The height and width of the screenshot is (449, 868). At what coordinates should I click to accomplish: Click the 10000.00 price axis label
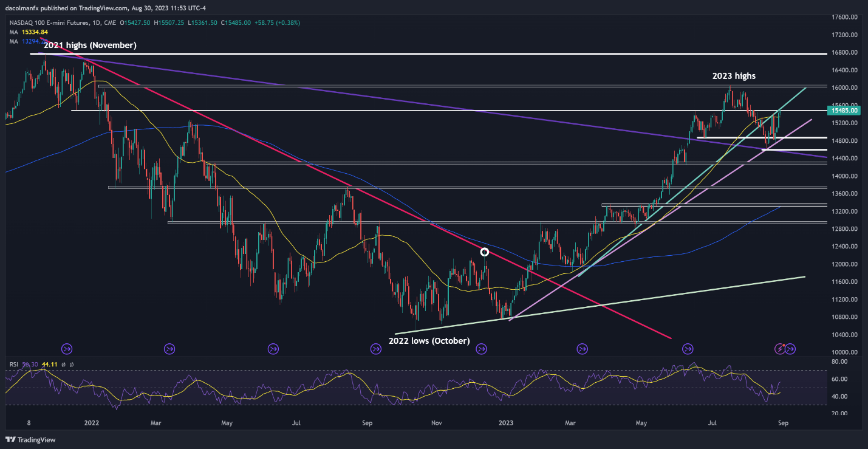(x=845, y=352)
